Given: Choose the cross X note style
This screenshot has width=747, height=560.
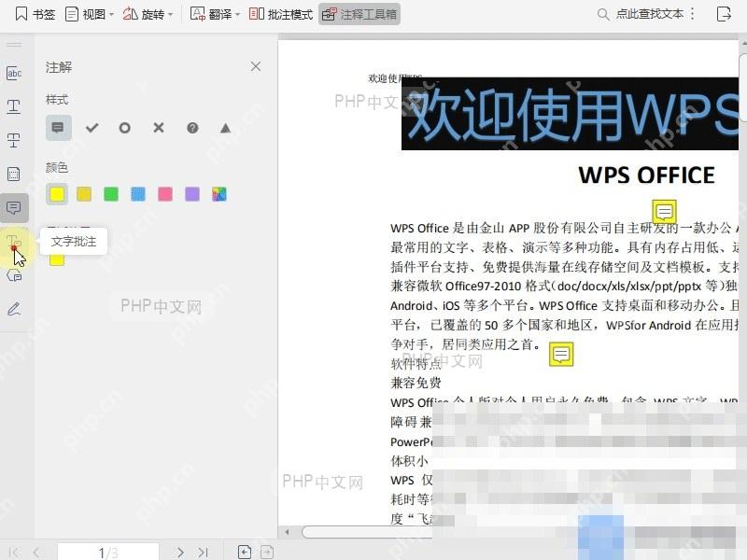Looking at the screenshot, I should pyautogui.click(x=159, y=128).
